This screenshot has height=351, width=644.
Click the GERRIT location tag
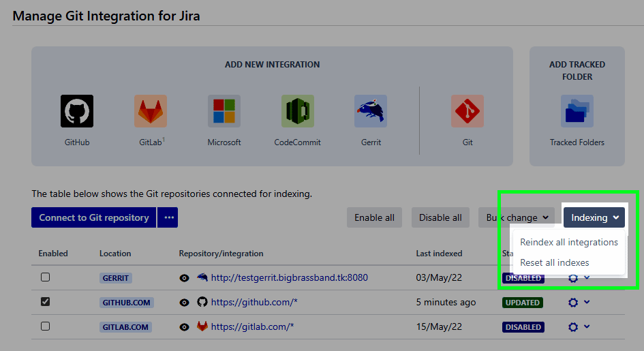(115, 278)
